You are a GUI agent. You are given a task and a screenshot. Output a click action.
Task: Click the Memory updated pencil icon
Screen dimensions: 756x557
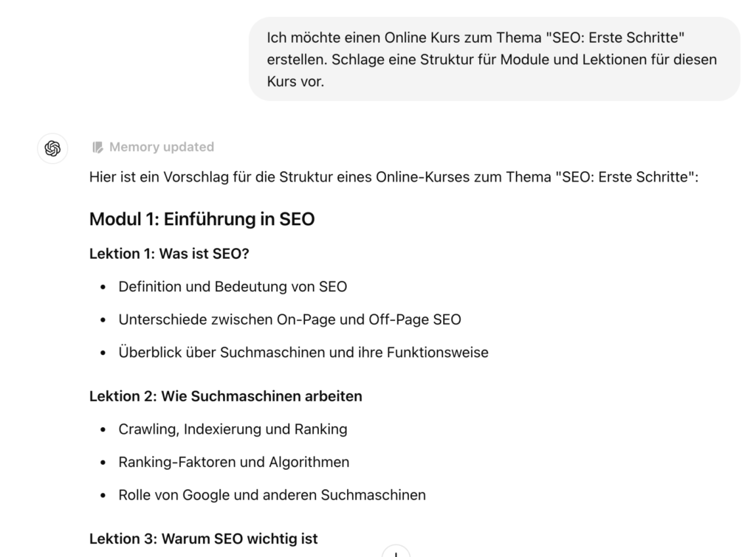(x=97, y=148)
